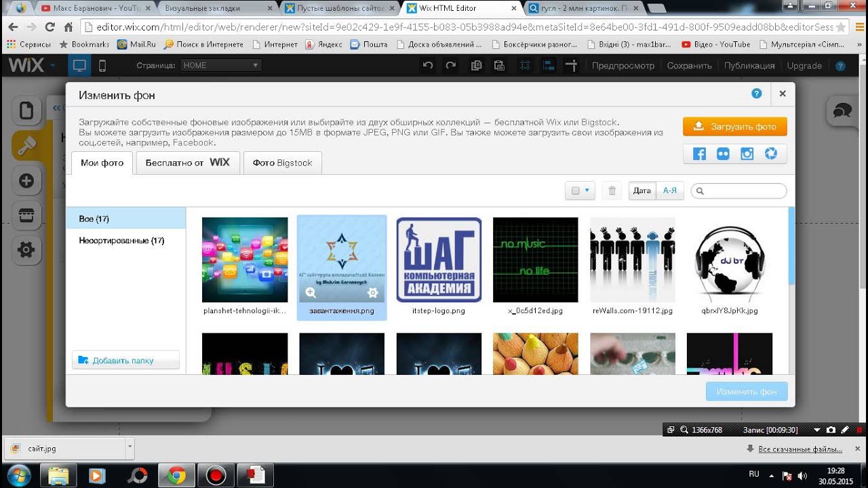This screenshot has height=488, width=868.
Task: Tick the select all images checkbox
Action: click(576, 191)
